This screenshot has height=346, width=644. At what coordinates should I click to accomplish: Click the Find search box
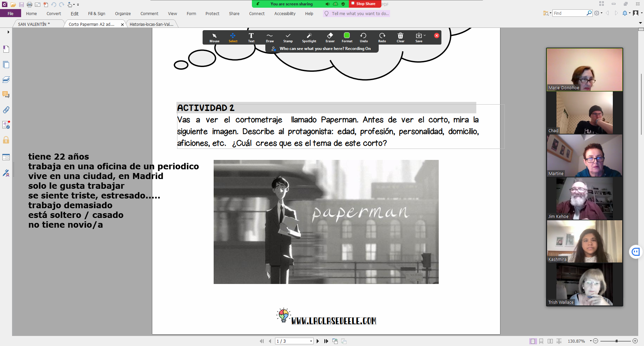[x=570, y=13]
